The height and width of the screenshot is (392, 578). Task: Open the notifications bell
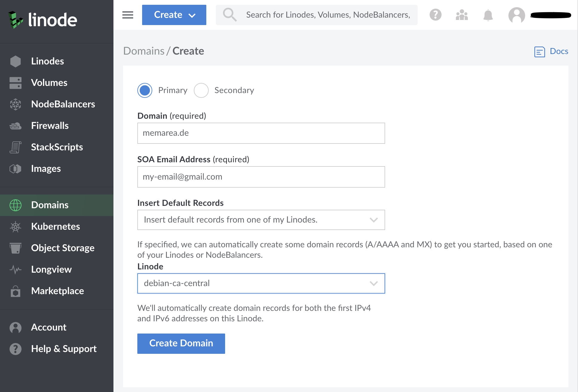coord(488,15)
